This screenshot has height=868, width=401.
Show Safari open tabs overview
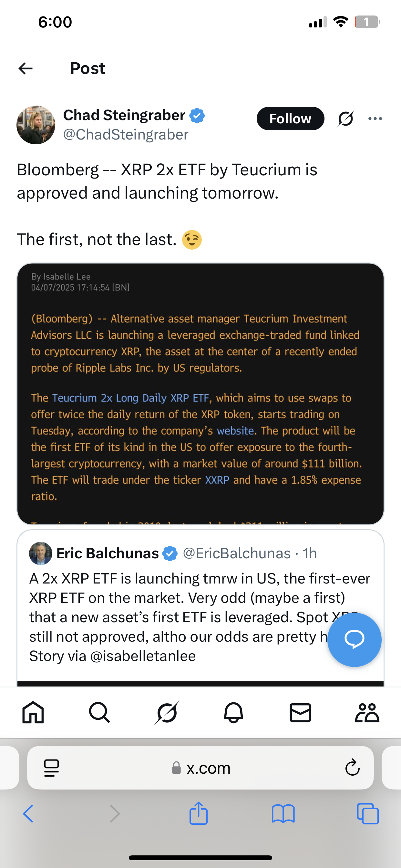(x=368, y=814)
